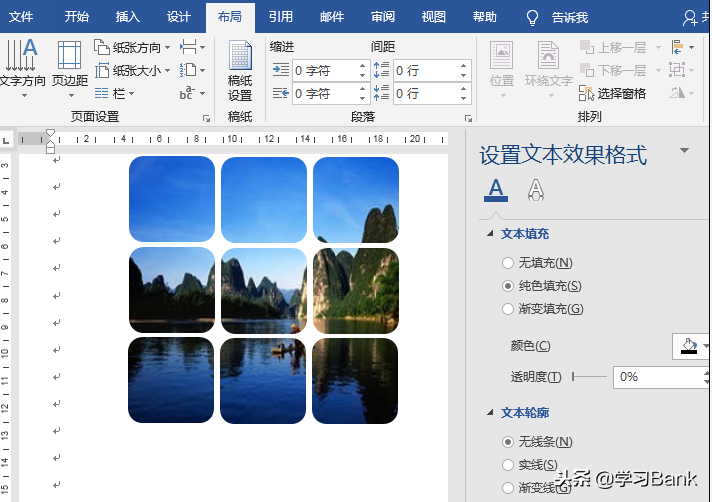Select 实线(S) radio option
Viewport: 712px width, 502px height.
tap(508, 465)
